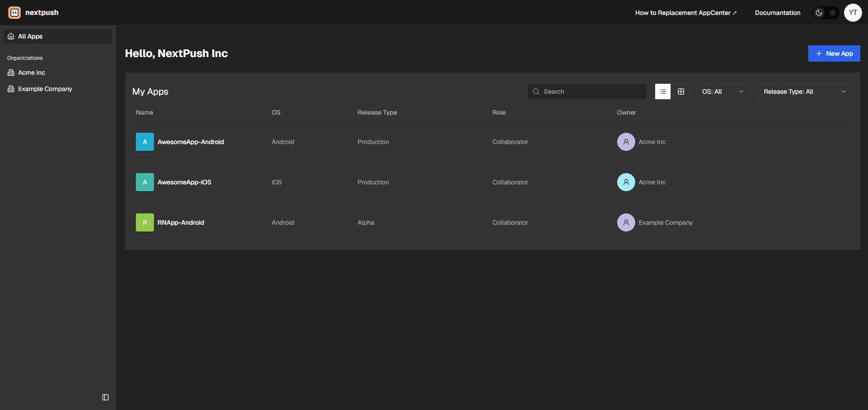Select the All Apps home icon
868x410 pixels.
click(x=10, y=36)
